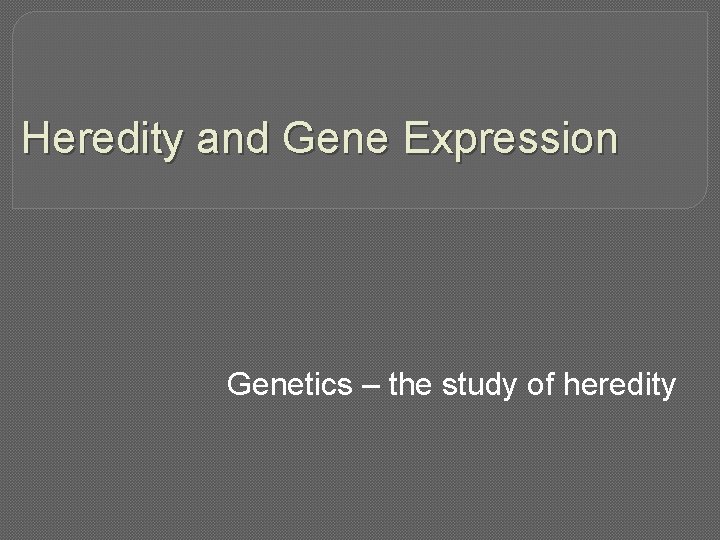720x540 pixels.
Task: Click the subtitle 'Genetics – the study of heredity'
Action: click(x=452, y=384)
